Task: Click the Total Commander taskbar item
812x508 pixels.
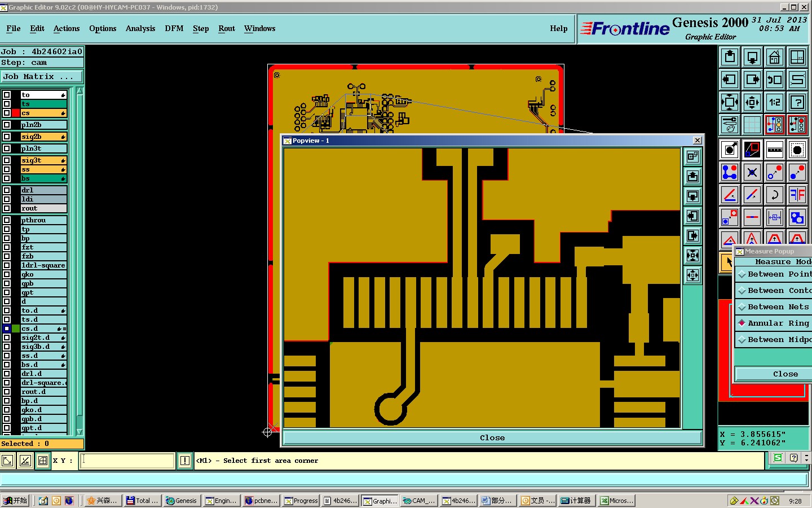Action: point(142,501)
